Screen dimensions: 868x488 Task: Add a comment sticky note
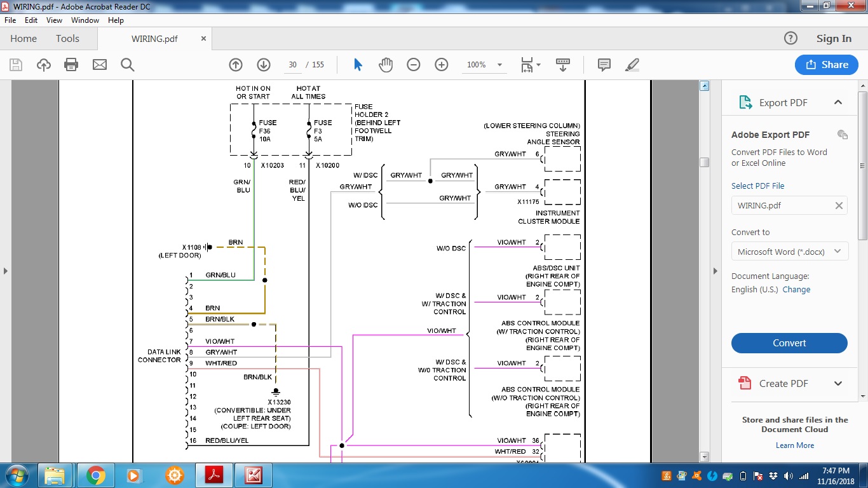point(604,65)
